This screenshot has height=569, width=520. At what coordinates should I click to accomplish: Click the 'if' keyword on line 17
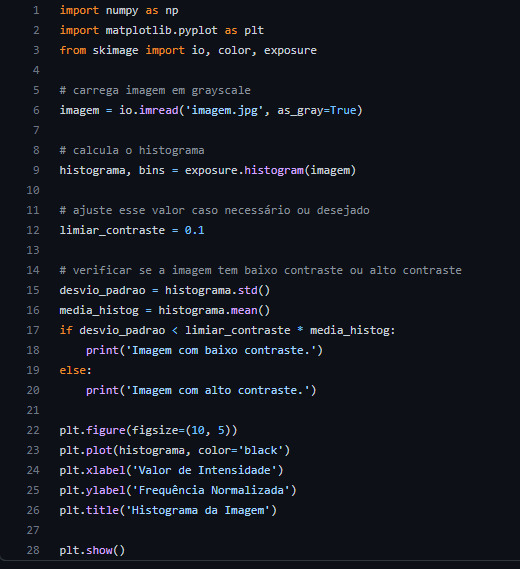click(x=66, y=330)
